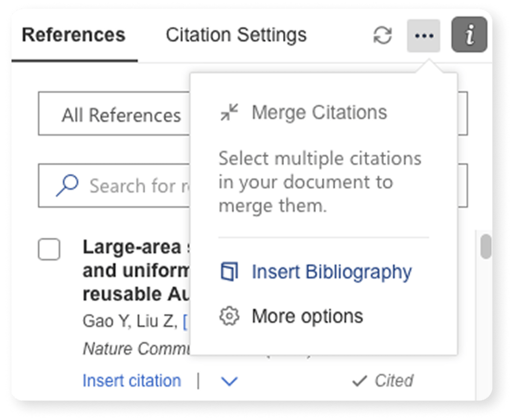Tick the checkbox beside the Large-area reference
Viewport: 511px width, 420px height.
tap(49, 249)
